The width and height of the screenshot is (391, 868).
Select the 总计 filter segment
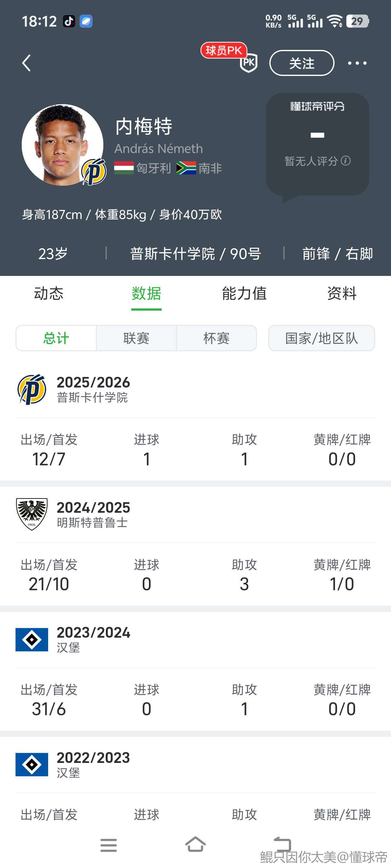56,338
